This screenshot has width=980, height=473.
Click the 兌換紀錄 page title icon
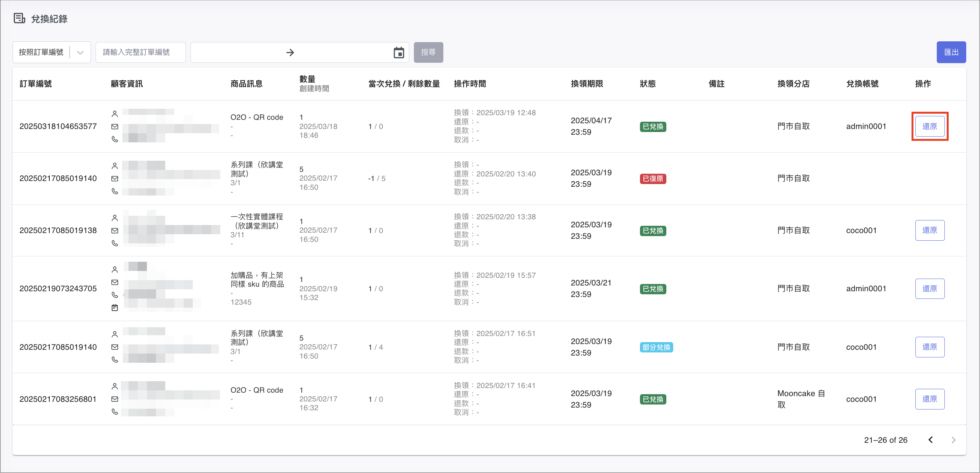(20, 18)
